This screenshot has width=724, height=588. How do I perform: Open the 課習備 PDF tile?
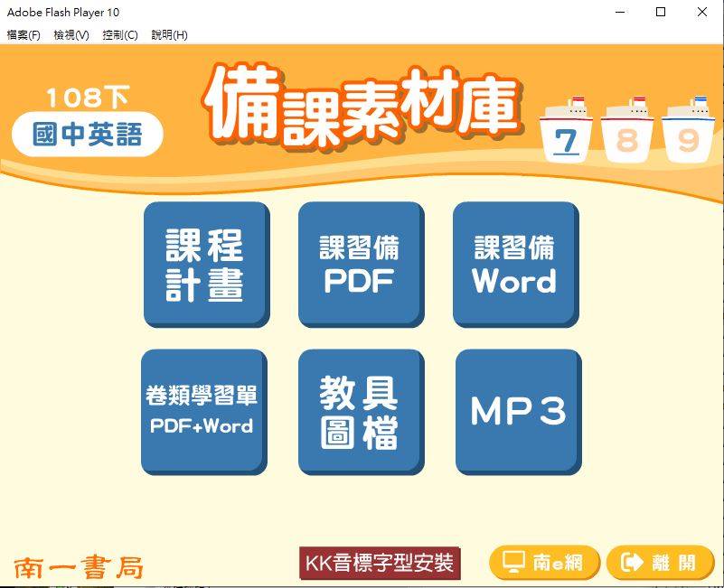tap(361, 265)
